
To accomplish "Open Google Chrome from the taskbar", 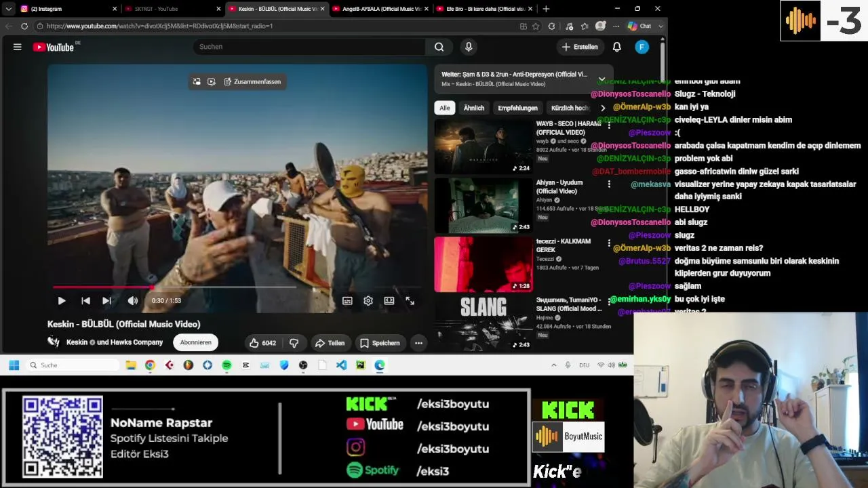I will pos(150,365).
